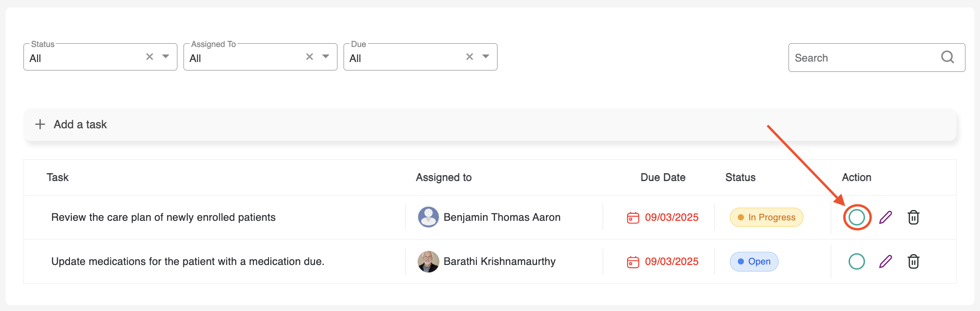This screenshot has width=980, height=311.
Task: Mark the update medications task complete
Action: (x=857, y=261)
